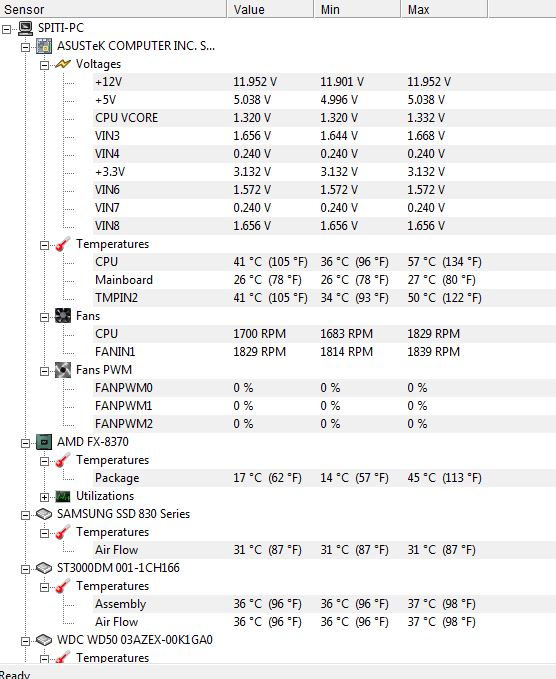The image size is (556, 679).
Task: Select the ASUSTeK motherboard icon
Action: (44, 46)
